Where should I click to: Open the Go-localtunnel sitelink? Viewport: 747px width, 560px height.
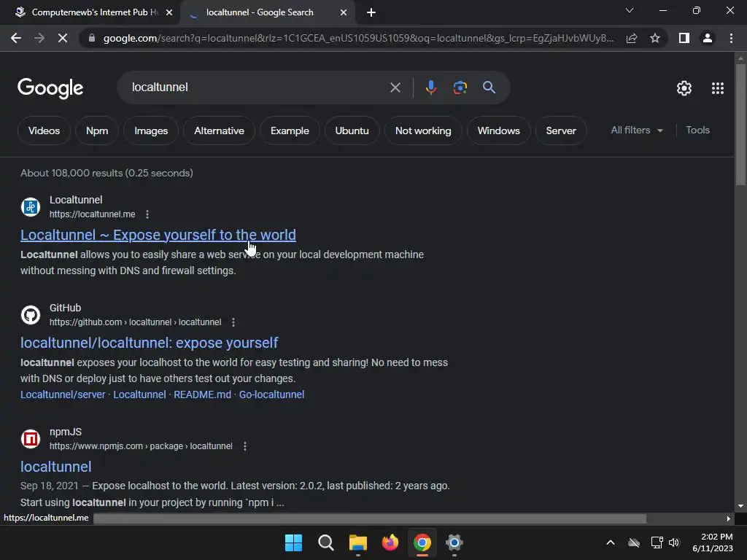[271, 394]
